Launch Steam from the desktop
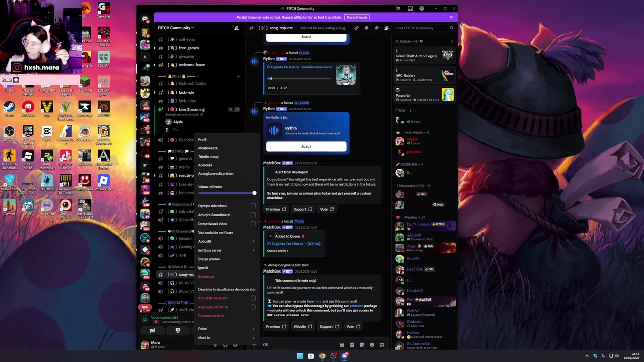 (9, 109)
